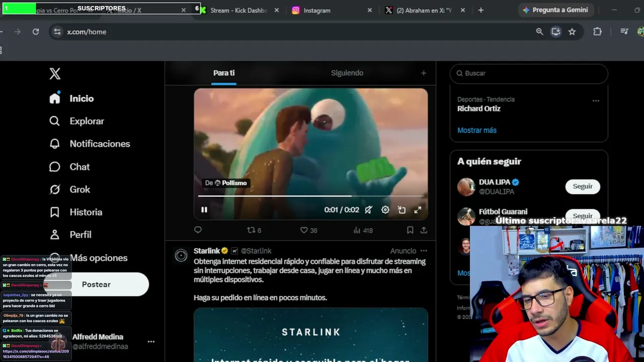Go forward in browser history
Viewport: 644px width, 362px height.
(18, 32)
